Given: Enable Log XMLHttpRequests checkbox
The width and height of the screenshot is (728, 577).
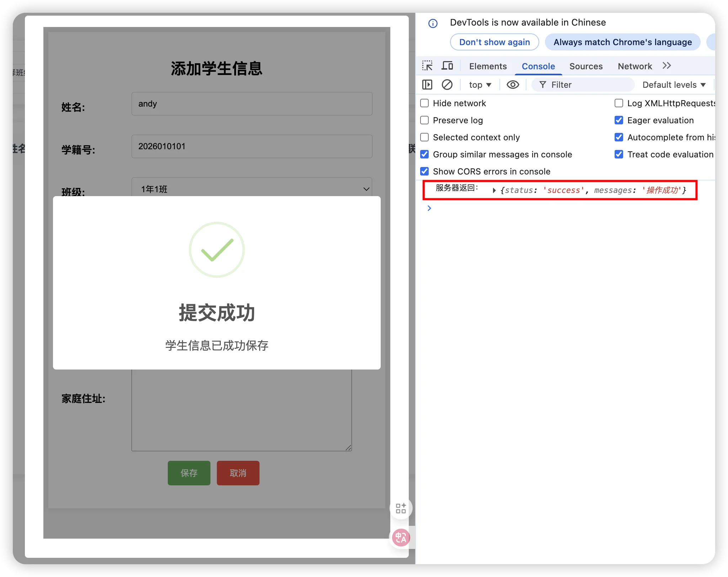Looking at the screenshot, I should [x=619, y=103].
